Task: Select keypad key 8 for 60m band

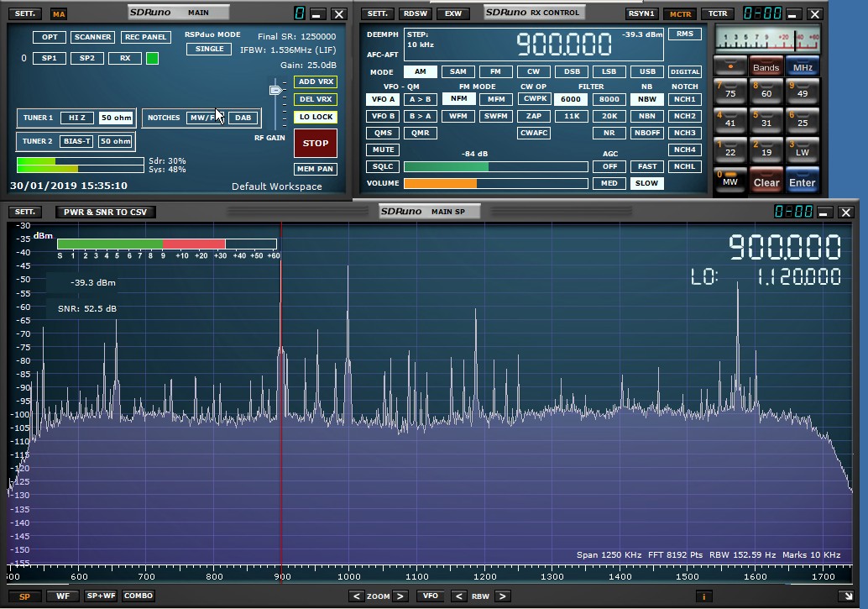Action: click(766, 91)
